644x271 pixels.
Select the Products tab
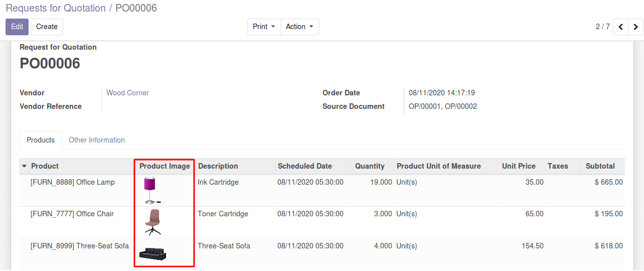[41, 140]
